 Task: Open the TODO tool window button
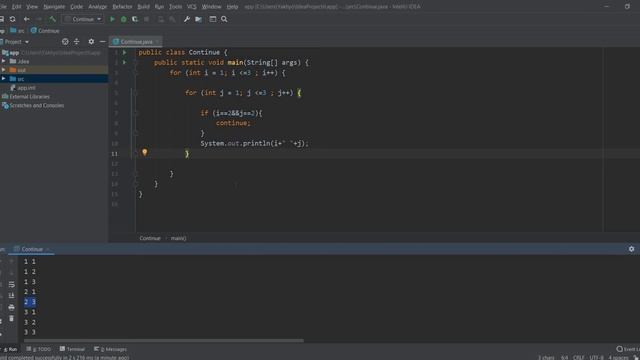[39, 349]
